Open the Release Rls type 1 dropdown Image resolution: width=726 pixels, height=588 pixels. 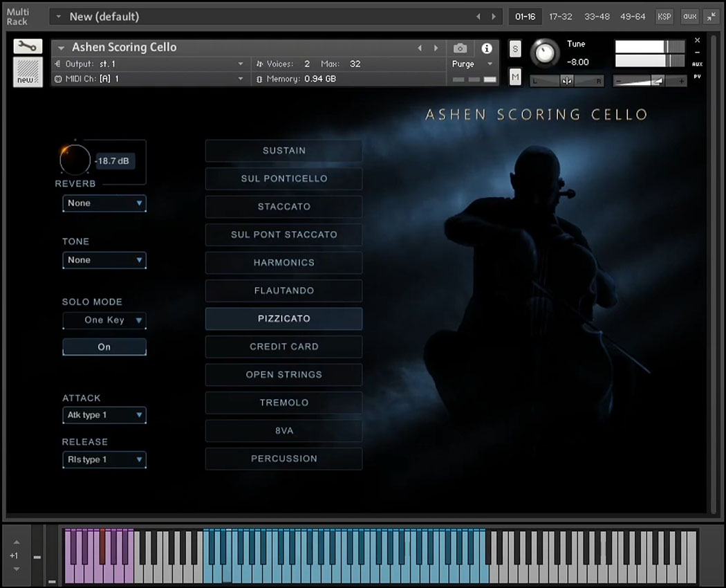pyautogui.click(x=104, y=459)
